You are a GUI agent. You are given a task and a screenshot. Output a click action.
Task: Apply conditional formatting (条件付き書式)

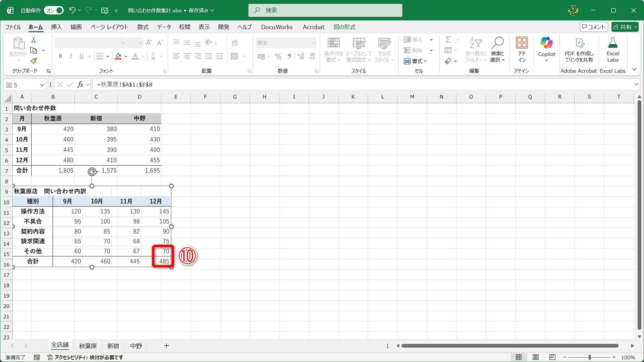(x=333, y=49)
